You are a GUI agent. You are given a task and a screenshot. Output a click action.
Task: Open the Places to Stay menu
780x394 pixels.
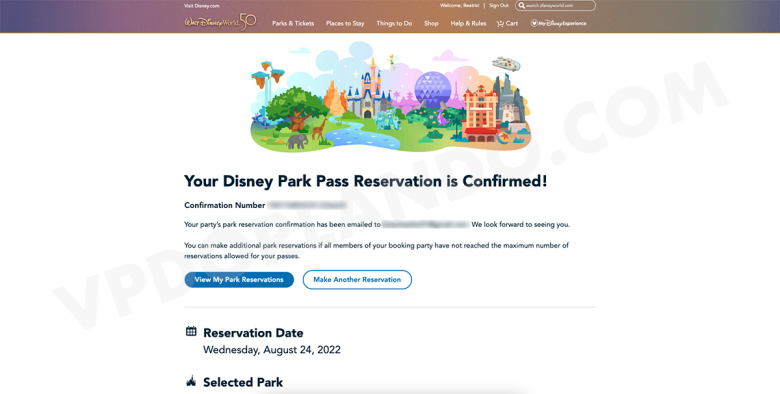(345, 23)
